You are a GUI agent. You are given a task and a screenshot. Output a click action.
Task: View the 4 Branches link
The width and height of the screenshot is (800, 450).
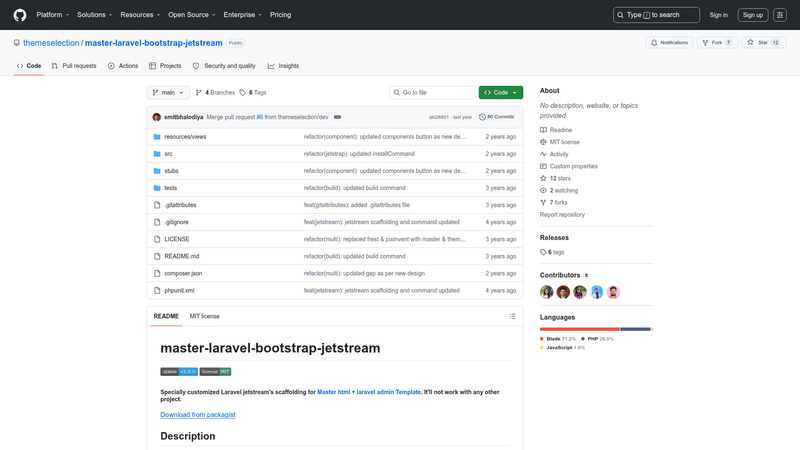215,92
